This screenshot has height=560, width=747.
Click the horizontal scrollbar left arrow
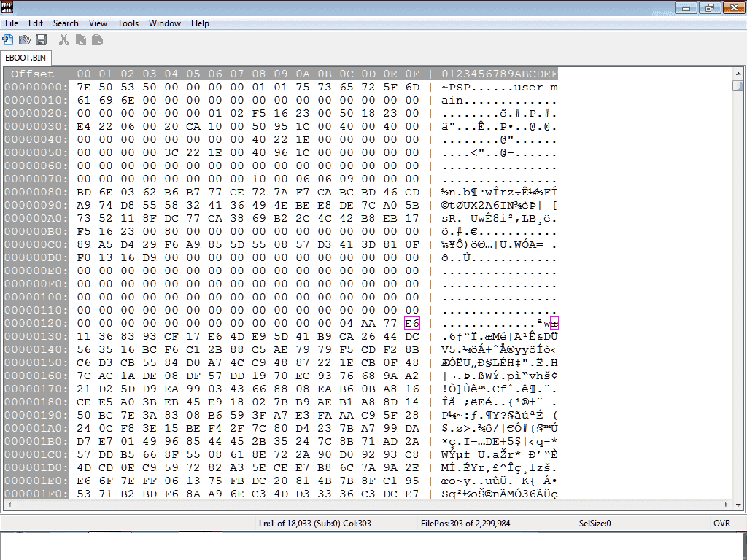[9, 505]
